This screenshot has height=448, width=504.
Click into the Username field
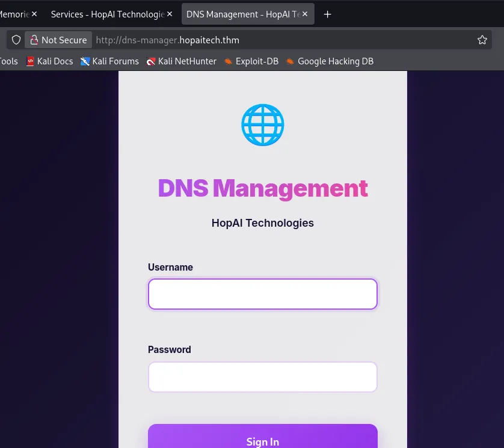(x=262, y=294)
